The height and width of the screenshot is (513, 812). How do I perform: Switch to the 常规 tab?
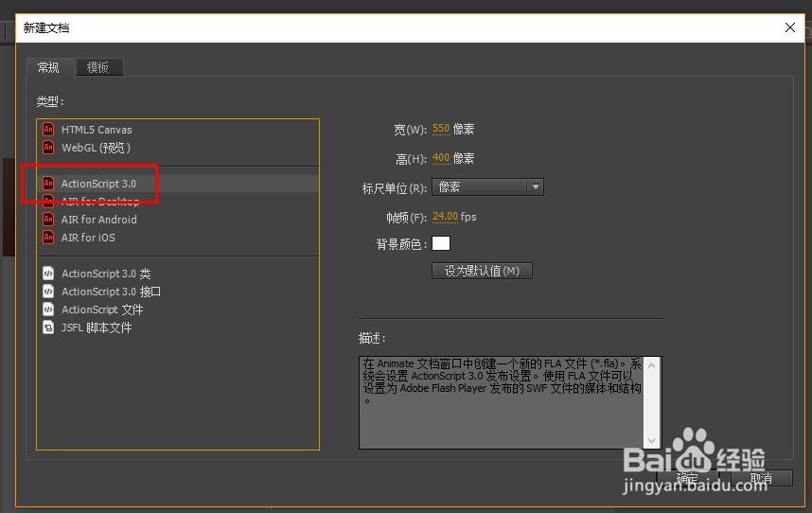coord(49,67)
